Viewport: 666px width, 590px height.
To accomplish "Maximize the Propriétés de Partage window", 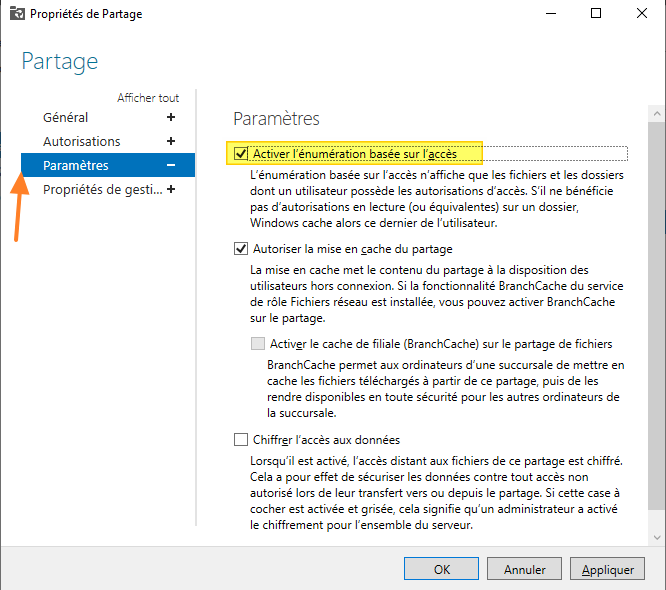I will coord(596,14).
